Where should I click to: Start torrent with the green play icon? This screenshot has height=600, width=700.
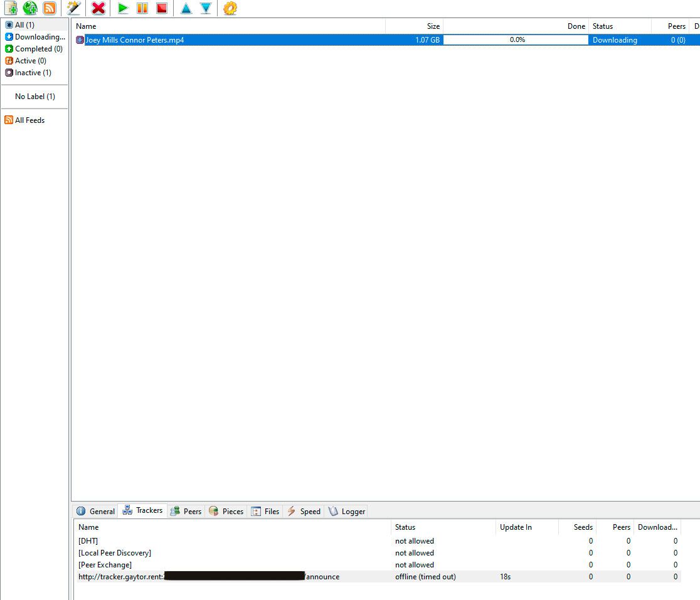pyautogui.click(x=123, y=8)
